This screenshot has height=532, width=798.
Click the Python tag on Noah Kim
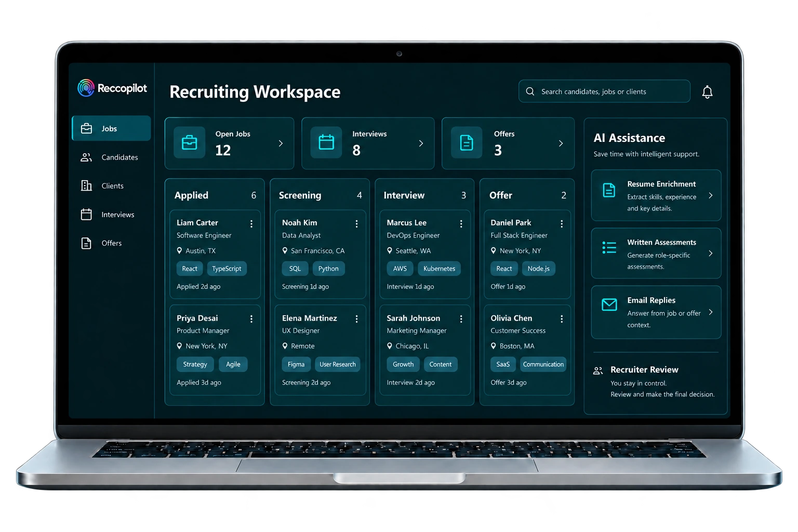pos(328,269)
